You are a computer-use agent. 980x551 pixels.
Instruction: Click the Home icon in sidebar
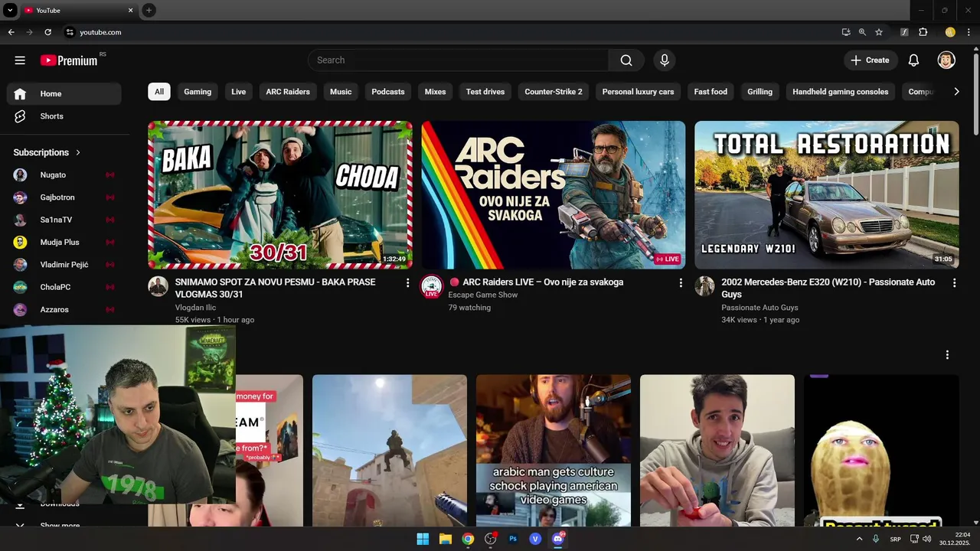pyautogui.click(x=20, y=93)
